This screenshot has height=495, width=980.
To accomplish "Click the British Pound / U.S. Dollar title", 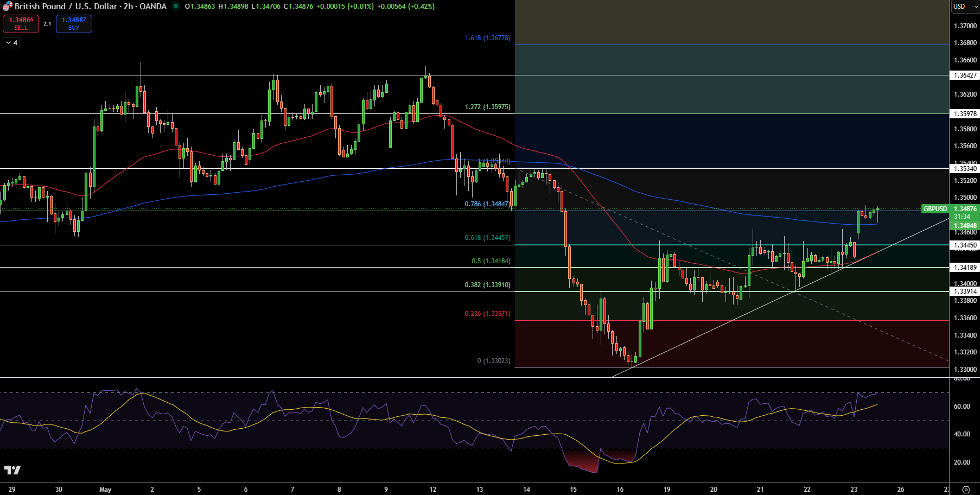I will click(x=66, y=7).
